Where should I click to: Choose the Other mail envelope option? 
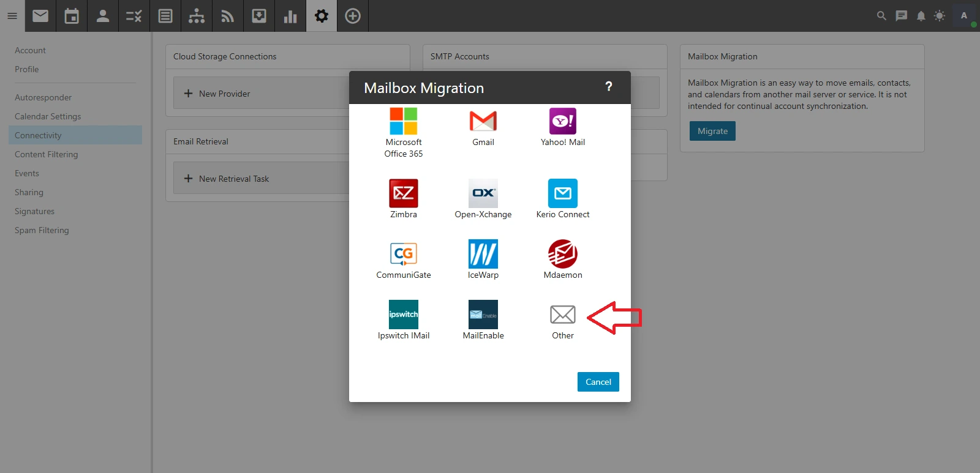pos(562,315)
